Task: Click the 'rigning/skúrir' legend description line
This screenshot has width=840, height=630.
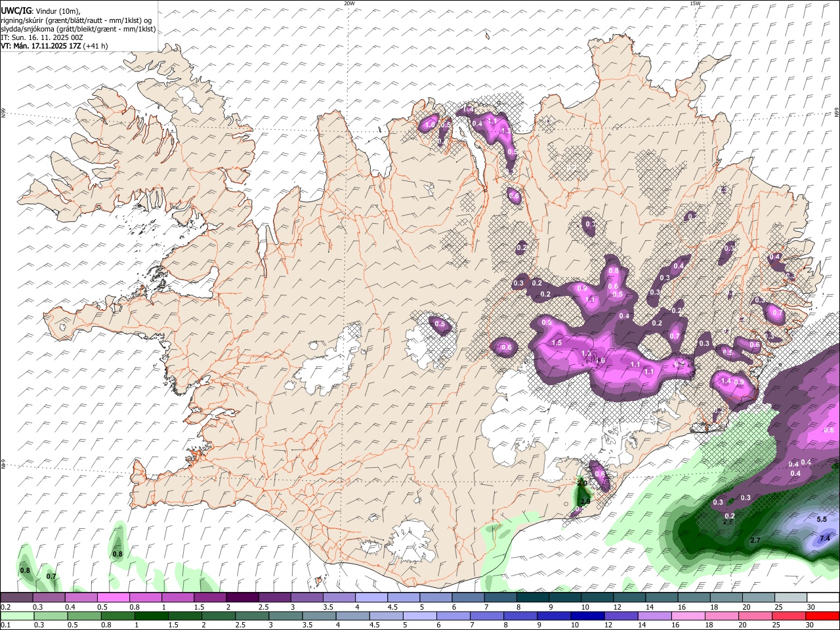Action: point(76,20)
